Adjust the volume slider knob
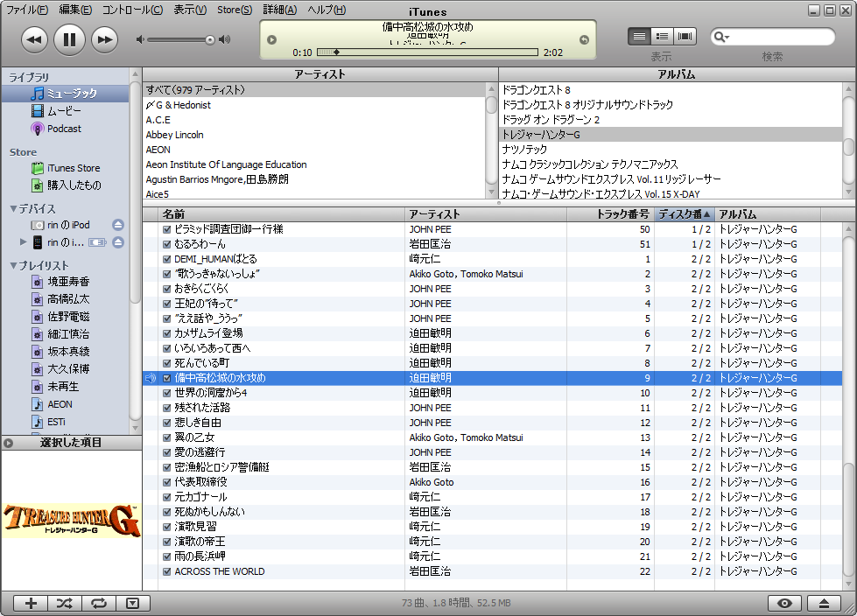This screenshot has width=857, height=616. [210, 40]
